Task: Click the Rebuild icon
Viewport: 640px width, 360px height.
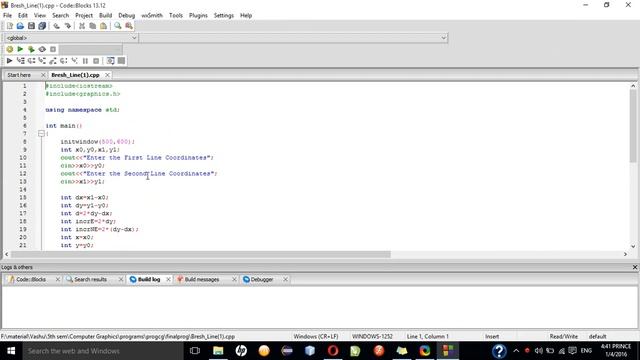Action: [42, 49]
